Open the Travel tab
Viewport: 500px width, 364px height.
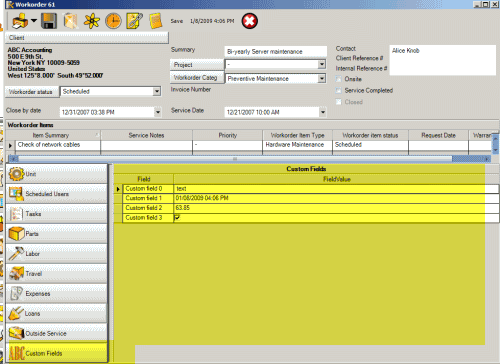[56, 274]
